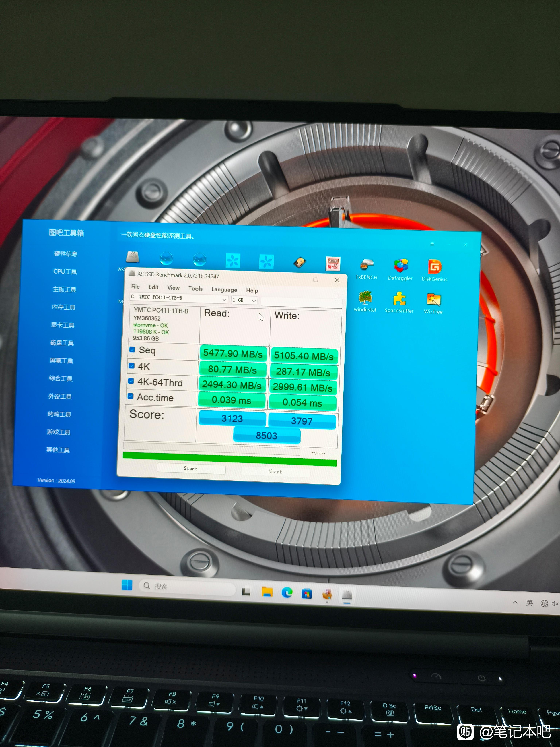The height and width of the screenshot is (747, 560).
Task: Open the toolbox hamburger menu icon
Action: click(432, 244)
